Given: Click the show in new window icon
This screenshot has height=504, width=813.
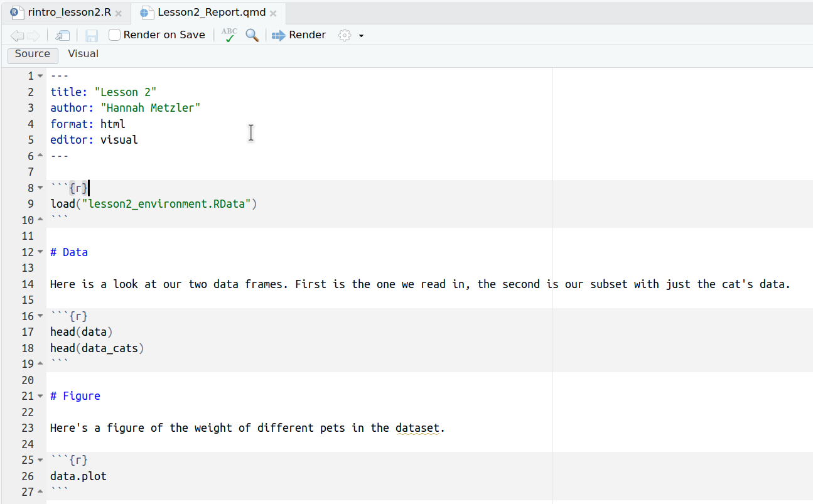Looking at the screenshot, I should tap(63, 36).
